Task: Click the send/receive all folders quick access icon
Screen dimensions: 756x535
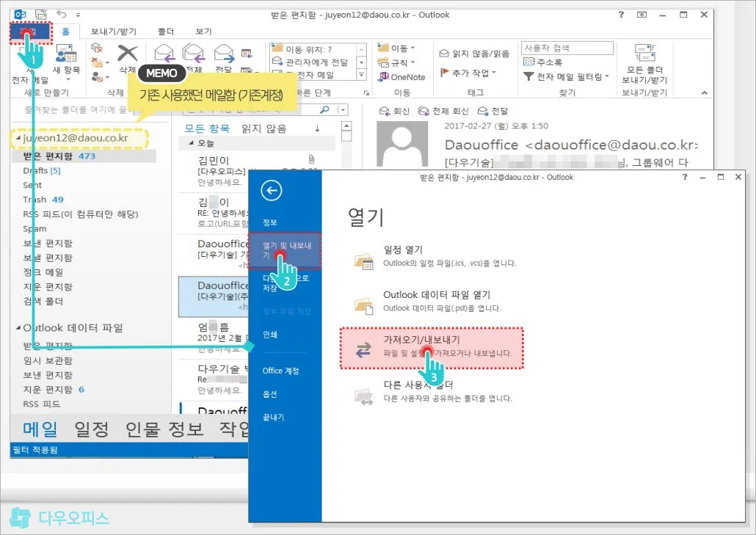Action: (41, 15)
